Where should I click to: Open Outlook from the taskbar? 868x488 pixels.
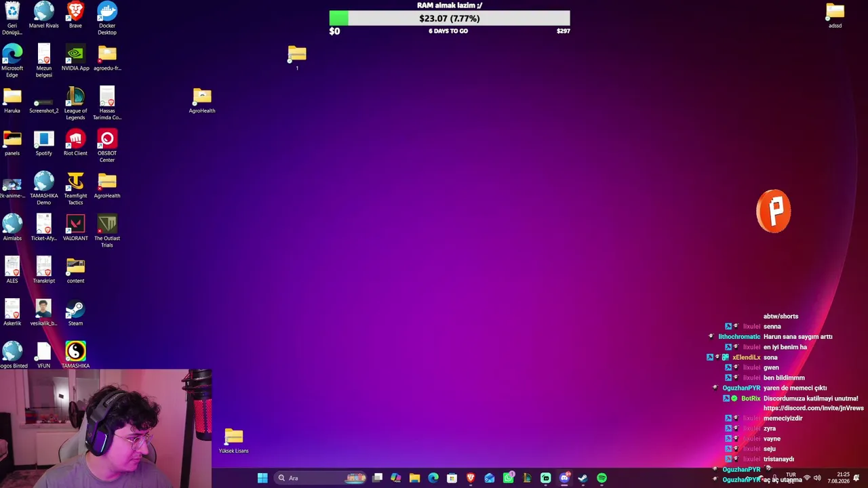pos(489,478)
